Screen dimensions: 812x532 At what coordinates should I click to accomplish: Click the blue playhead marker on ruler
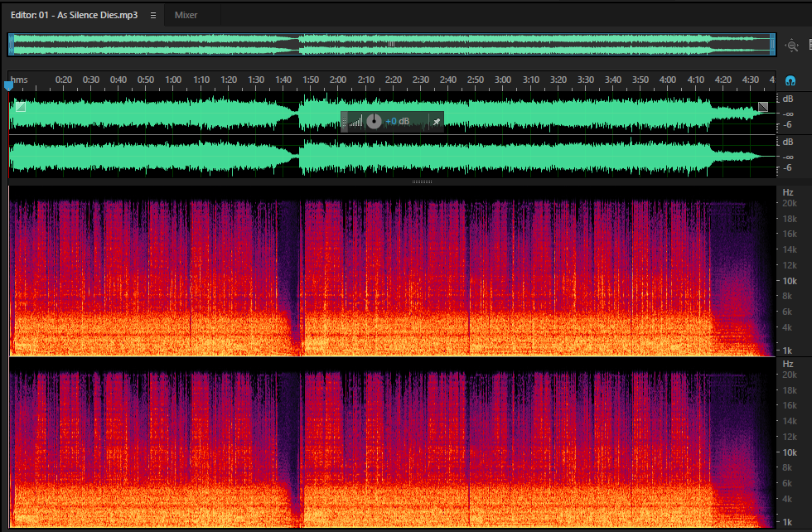pos(8,85)
